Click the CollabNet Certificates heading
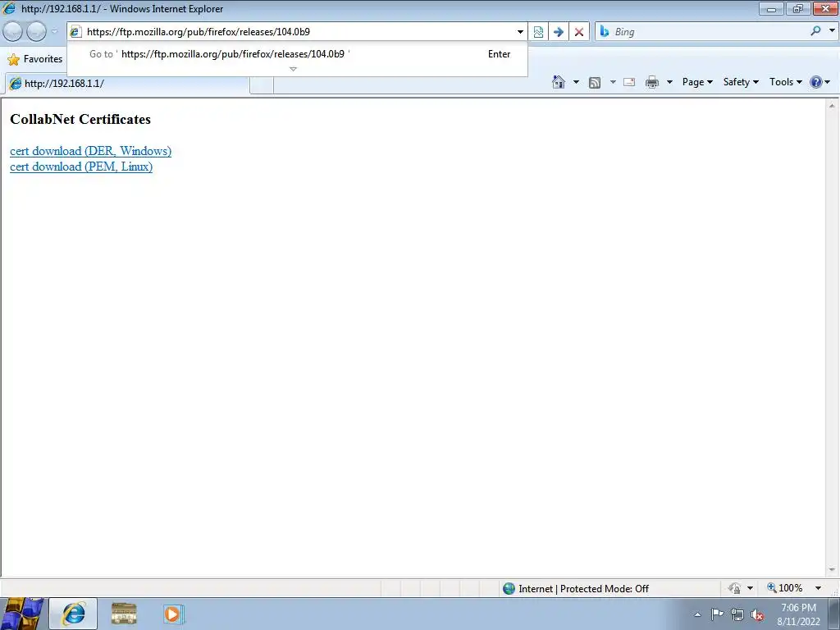 tap(80, 119)
